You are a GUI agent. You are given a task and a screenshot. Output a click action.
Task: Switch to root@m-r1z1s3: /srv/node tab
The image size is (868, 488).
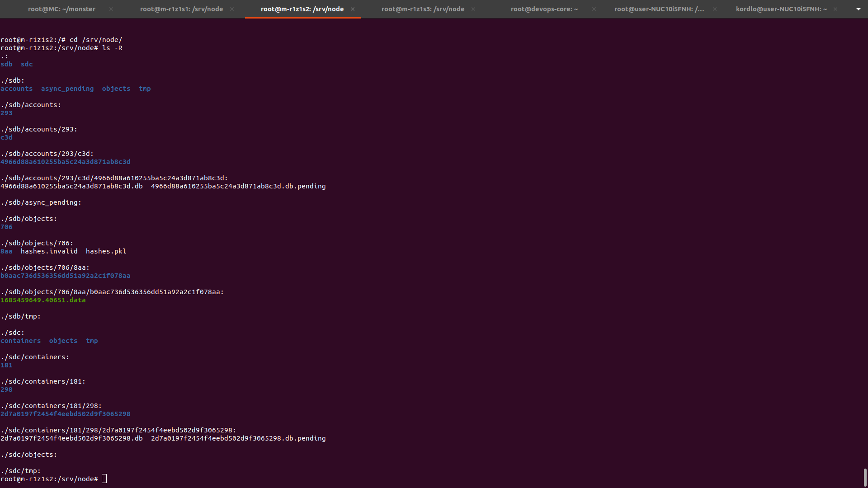[x=423, y=9]
